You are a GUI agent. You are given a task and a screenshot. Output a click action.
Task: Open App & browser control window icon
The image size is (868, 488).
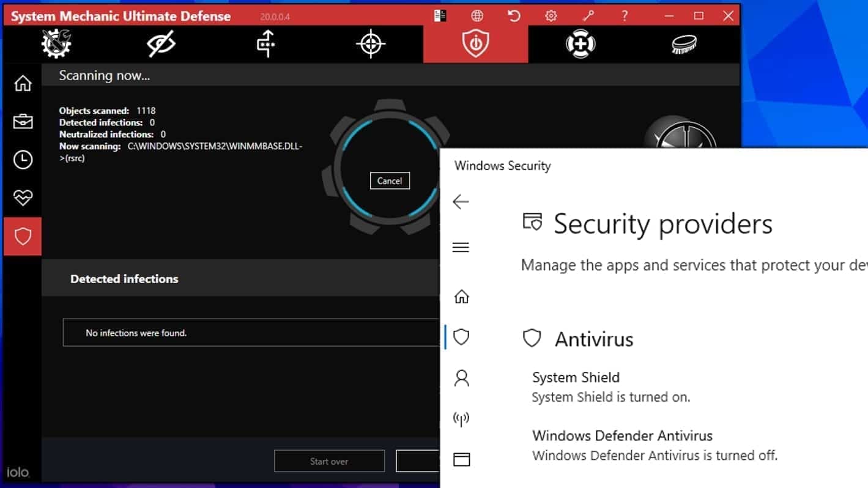coord(461,459)
